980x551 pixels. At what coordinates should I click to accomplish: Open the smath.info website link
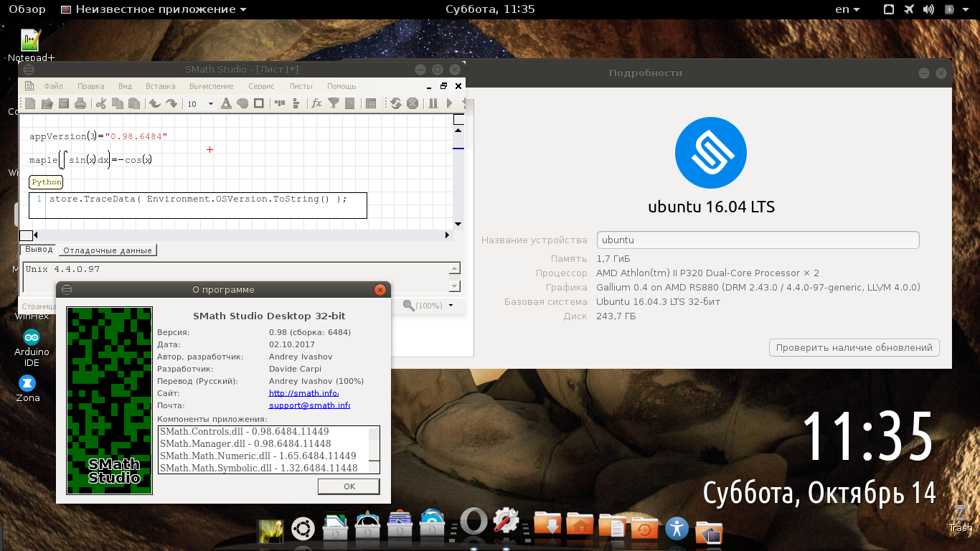click(x=303, y=393)
